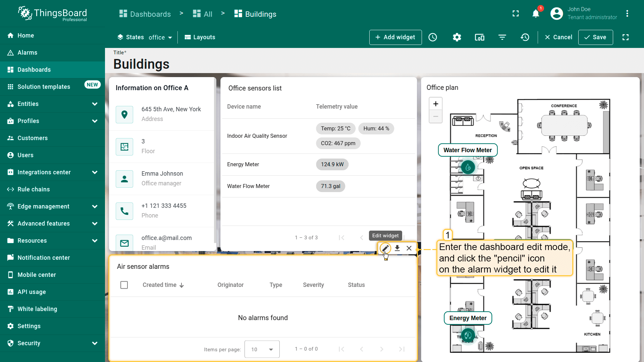Click the widget export download icon
Image resolution: width=644 pixels, height=362 pixels.
click(x=397, y=248)
